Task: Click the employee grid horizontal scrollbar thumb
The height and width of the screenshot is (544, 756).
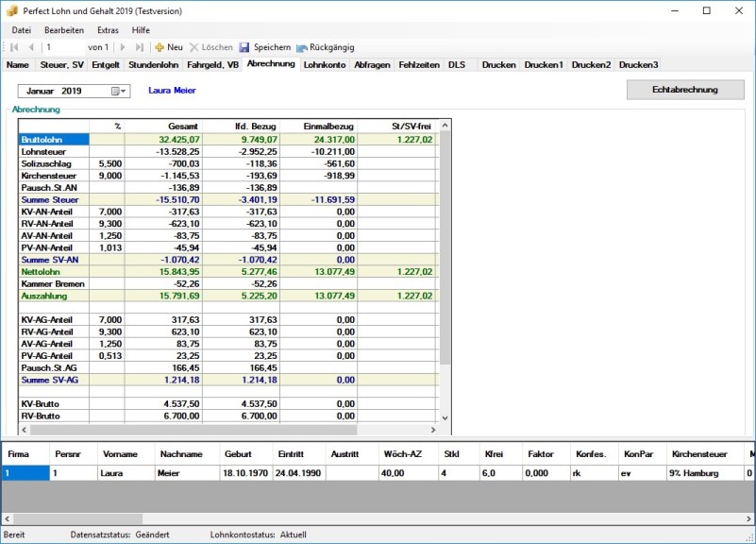Action: [x=77, y=518]
